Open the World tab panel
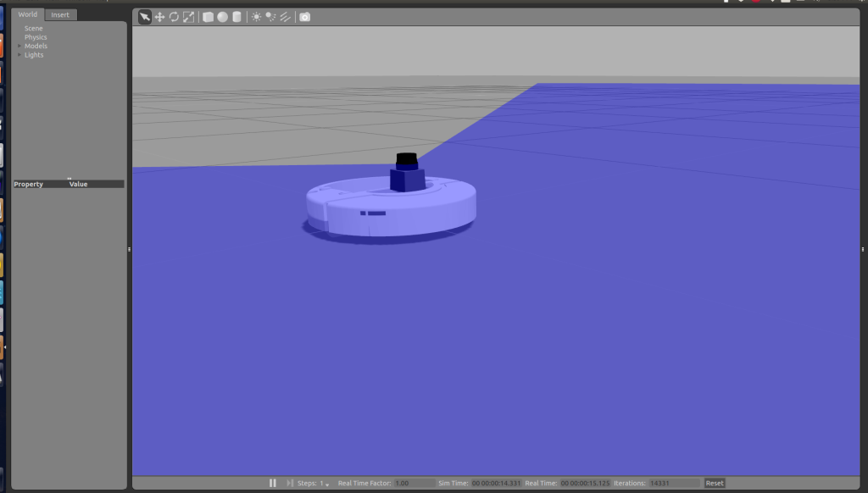The width and height of the screenshot is (868, 493). click(x=26, y=14)
